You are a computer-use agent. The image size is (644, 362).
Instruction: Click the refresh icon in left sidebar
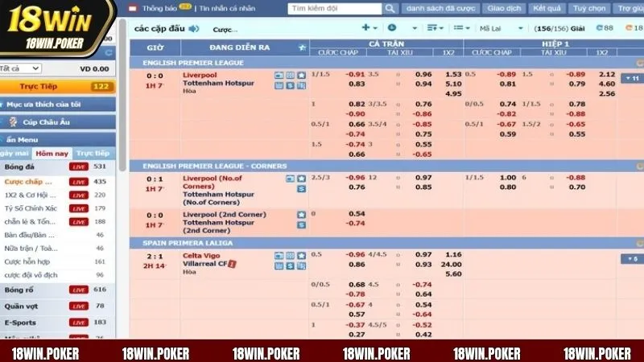(x=109, y=53)
